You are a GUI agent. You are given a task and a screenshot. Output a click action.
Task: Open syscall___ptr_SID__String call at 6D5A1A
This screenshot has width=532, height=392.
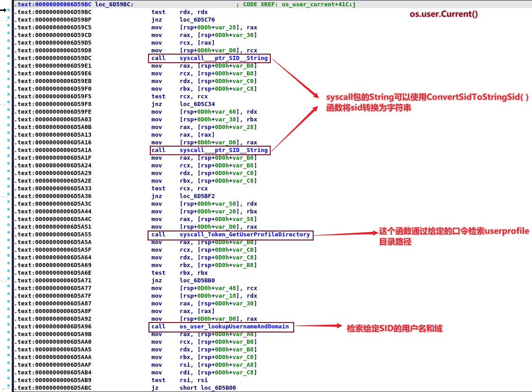click(x=223, y=150)
